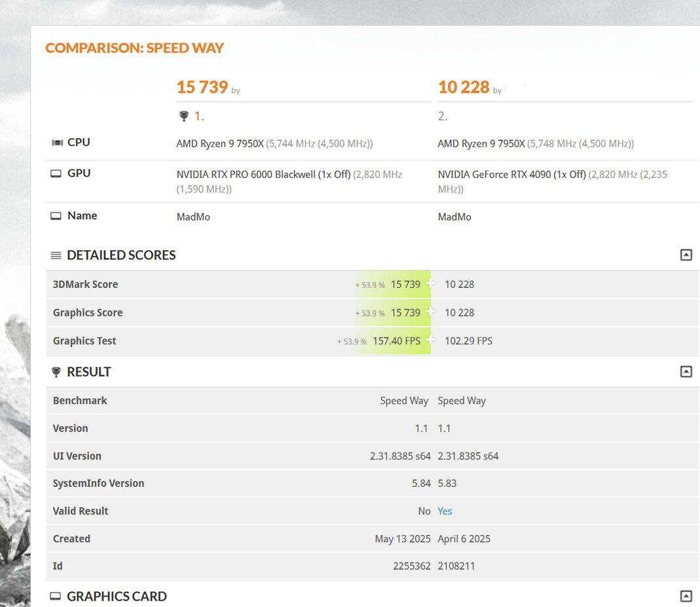
Task: Open the Yes valid result link
Action: [x=445, y=511]
